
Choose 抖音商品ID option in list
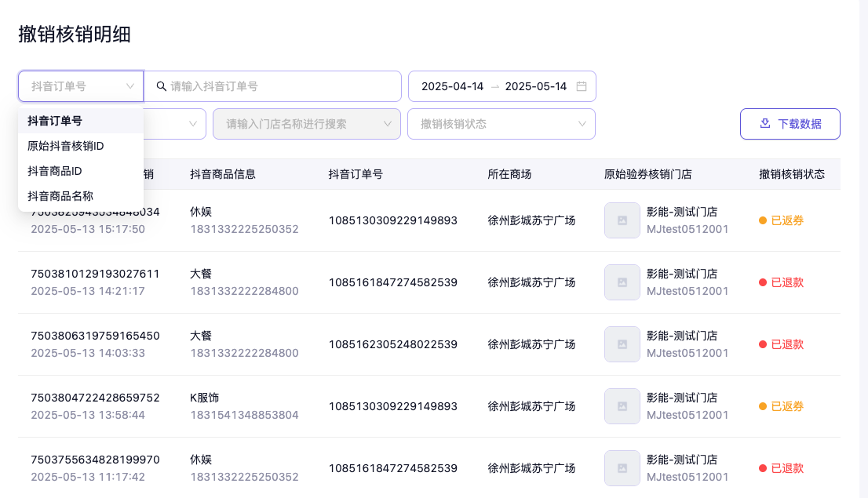[x=55, y=171]
